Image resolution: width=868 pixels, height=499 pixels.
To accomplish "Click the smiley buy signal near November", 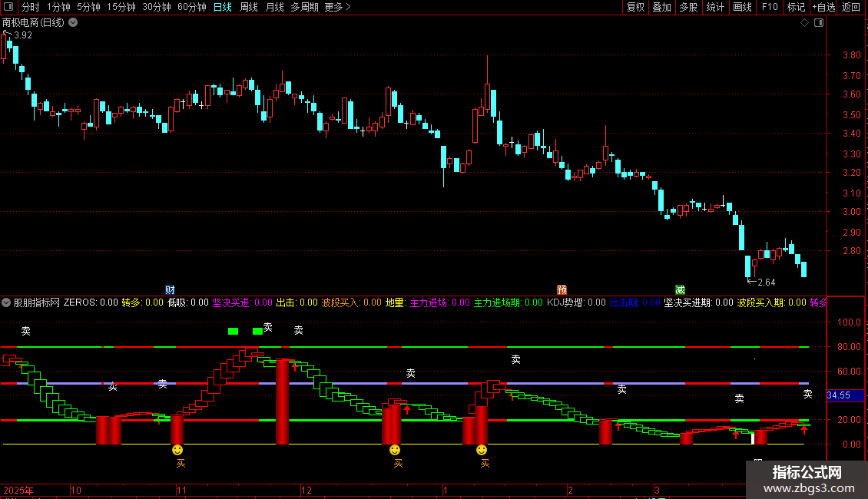I will [177, 451].
